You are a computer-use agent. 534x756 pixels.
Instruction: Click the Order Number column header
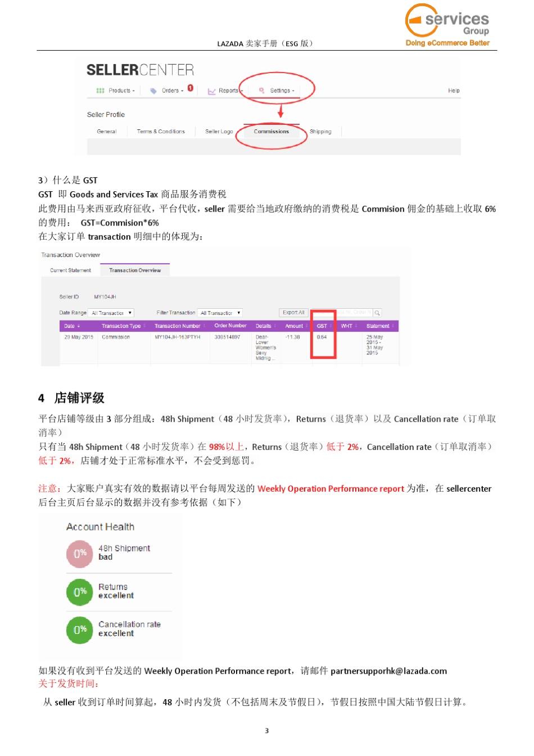[x=230, y=326]
